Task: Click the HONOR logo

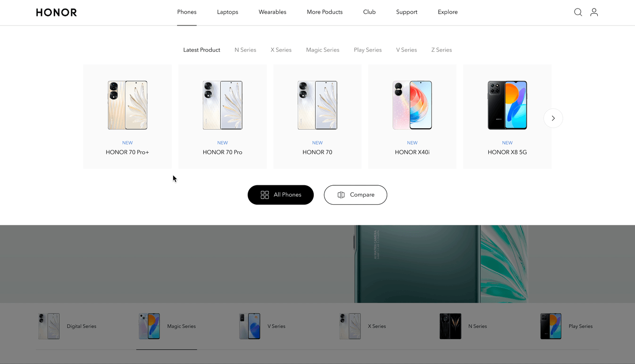Action: 57,12
